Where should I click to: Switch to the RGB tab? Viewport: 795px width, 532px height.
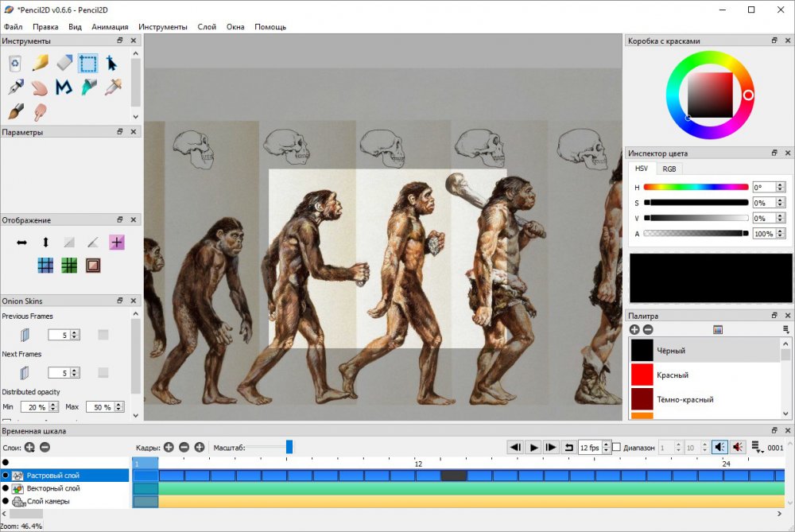coord(669,169)
